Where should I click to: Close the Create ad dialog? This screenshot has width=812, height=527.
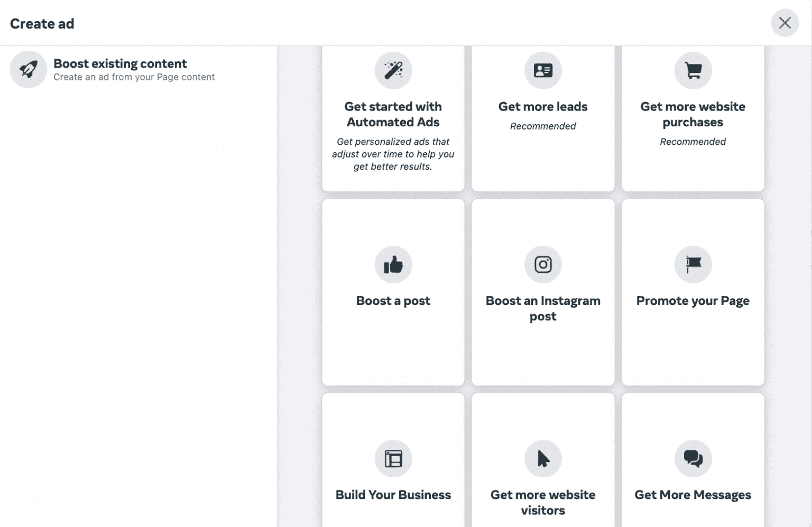tap(785, 23)
